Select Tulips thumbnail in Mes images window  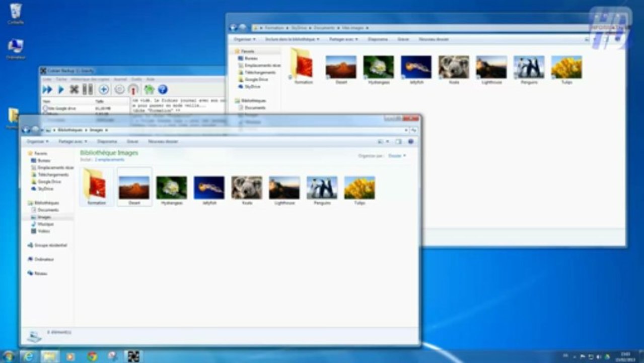(x=566, y=70)
